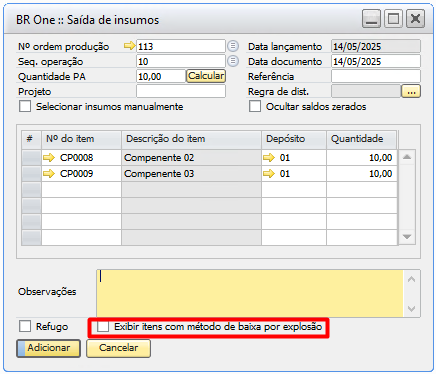
Task: Click quantity 10,00 in CP0009 row
Action: point(362,173)
